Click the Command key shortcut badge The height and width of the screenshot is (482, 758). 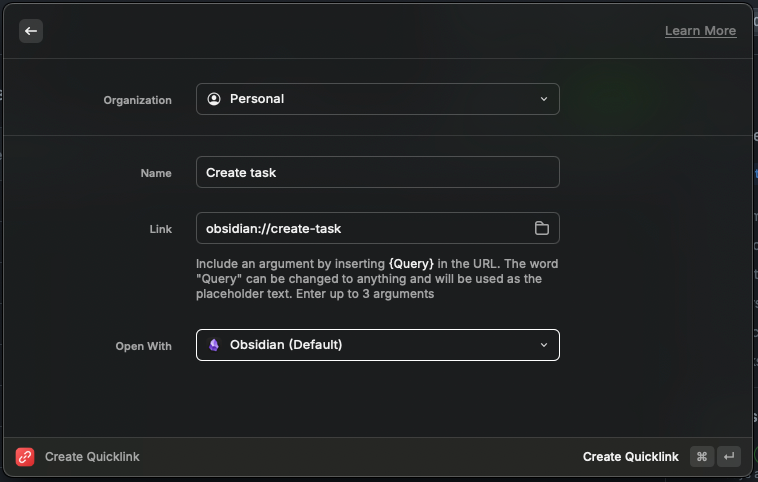click(702, 457)
